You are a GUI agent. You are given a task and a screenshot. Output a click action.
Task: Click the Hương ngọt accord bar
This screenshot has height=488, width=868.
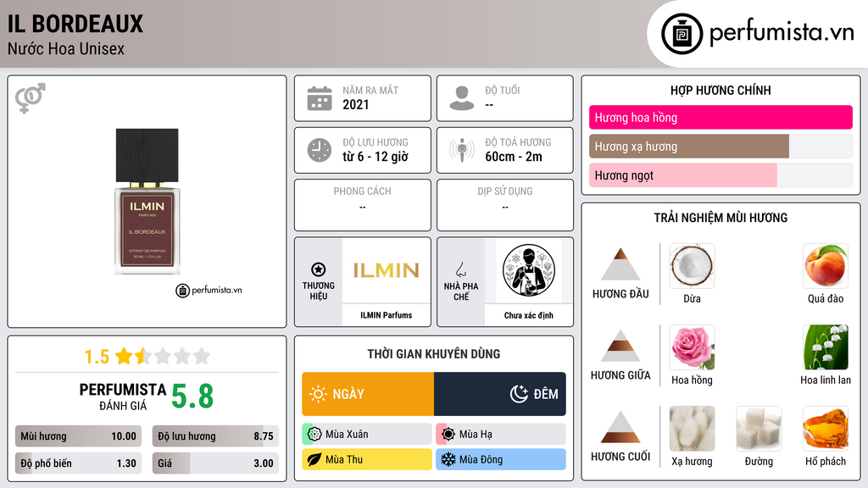pyautogui.click(x=721, y=175)
